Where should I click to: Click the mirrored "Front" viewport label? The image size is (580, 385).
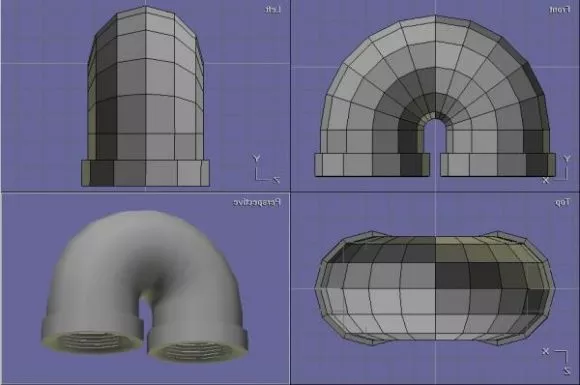[x=560, y=10]
